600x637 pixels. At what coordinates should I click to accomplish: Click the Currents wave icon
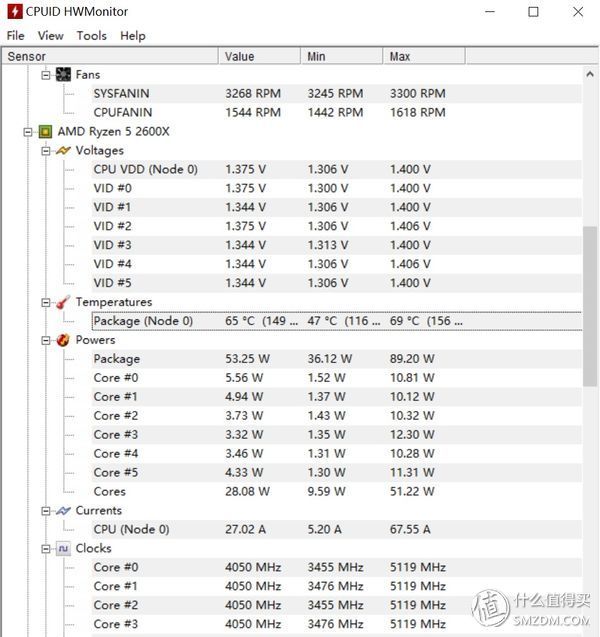(63, 511)
